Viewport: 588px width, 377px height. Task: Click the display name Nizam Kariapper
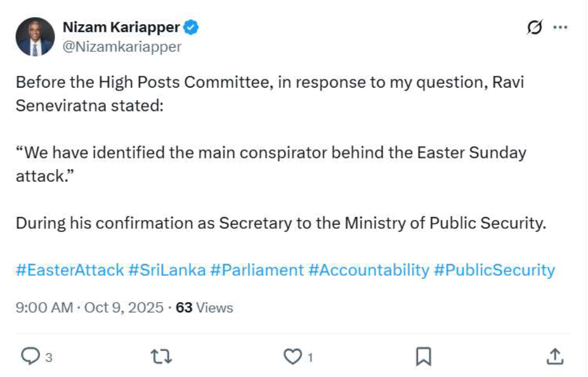tap(121, 27)
